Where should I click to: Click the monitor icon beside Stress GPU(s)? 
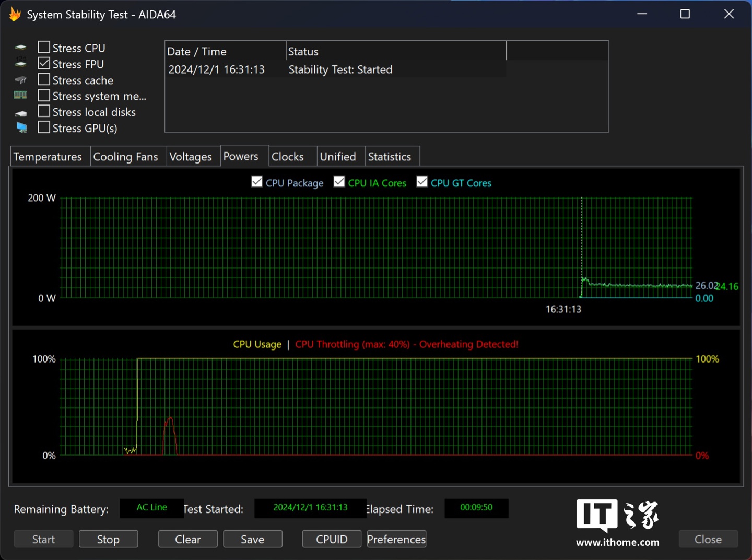tap(21, 127)
